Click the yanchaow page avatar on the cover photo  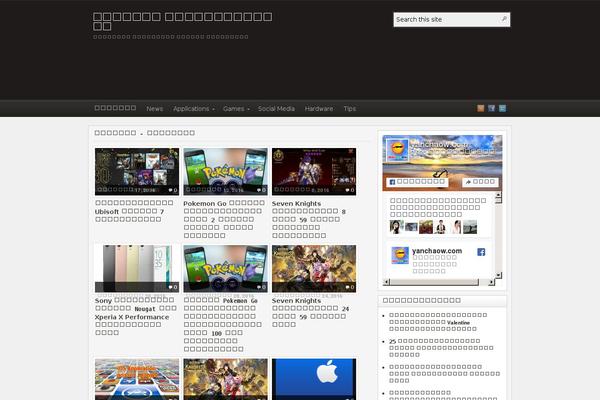click(397, 150)
